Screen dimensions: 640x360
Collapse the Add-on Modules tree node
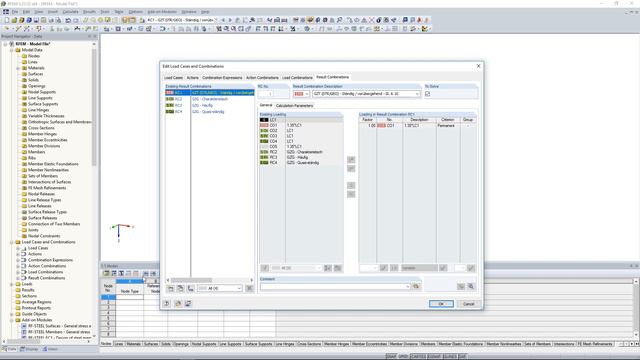click(x=12, y=320)
